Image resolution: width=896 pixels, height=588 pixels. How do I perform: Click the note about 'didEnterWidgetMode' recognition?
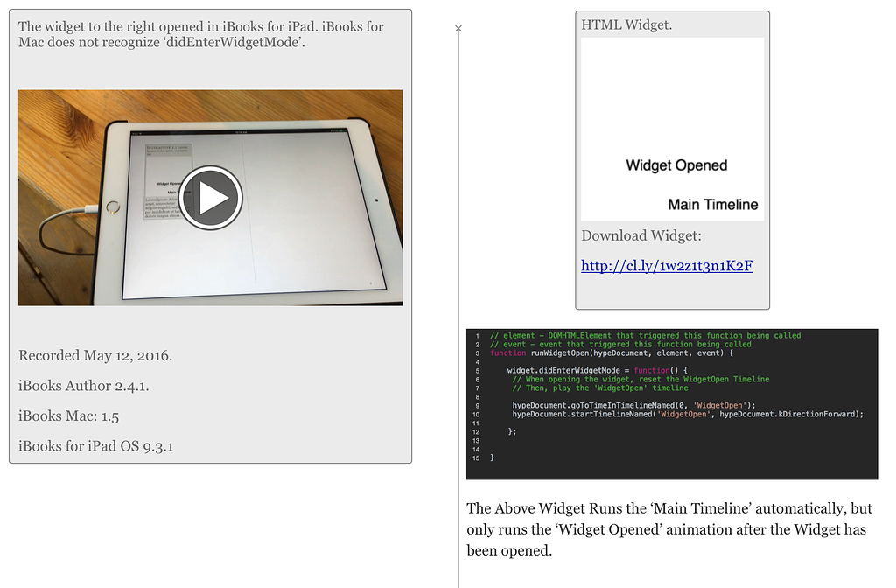199,35
